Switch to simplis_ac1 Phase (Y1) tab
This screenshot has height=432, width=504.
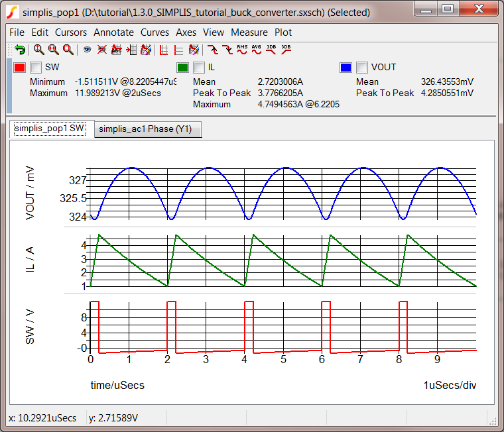click(x=148, y=129)
